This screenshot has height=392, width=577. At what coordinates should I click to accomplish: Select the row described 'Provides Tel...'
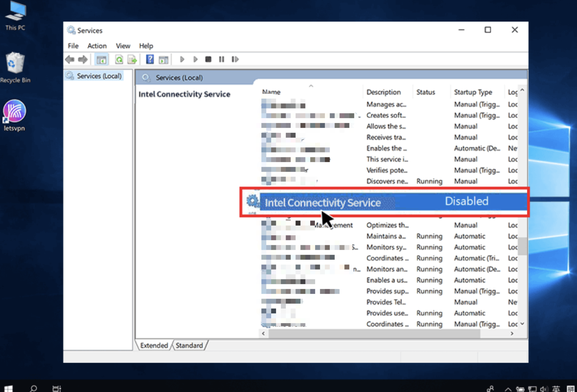coord(389,302)
